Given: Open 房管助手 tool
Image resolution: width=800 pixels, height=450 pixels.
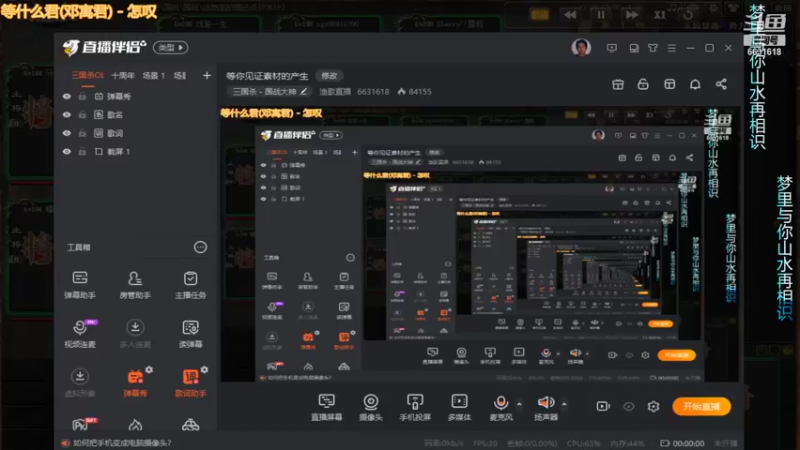Looking at the screenshot, I should pos(135,284).
